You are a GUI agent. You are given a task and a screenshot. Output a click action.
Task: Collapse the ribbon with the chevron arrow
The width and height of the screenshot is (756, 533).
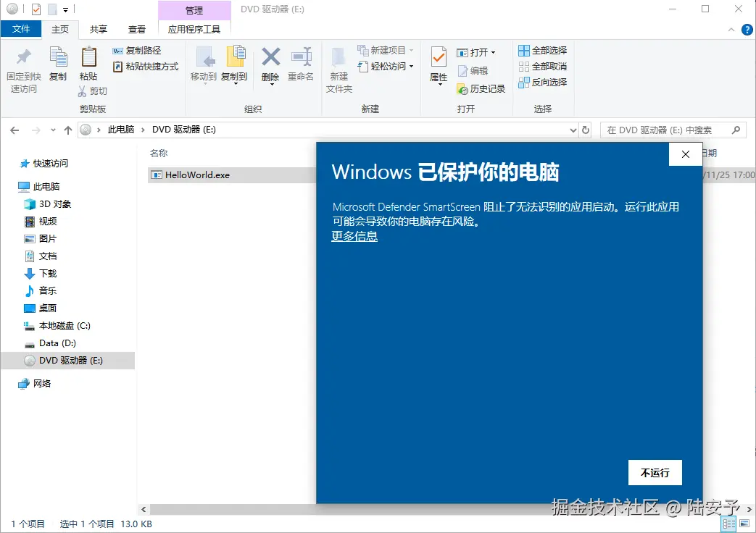coord(731,30)
